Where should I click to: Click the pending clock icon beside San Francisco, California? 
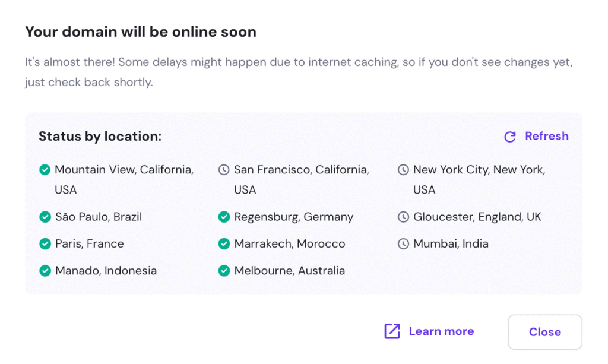[x=224, y=169]
